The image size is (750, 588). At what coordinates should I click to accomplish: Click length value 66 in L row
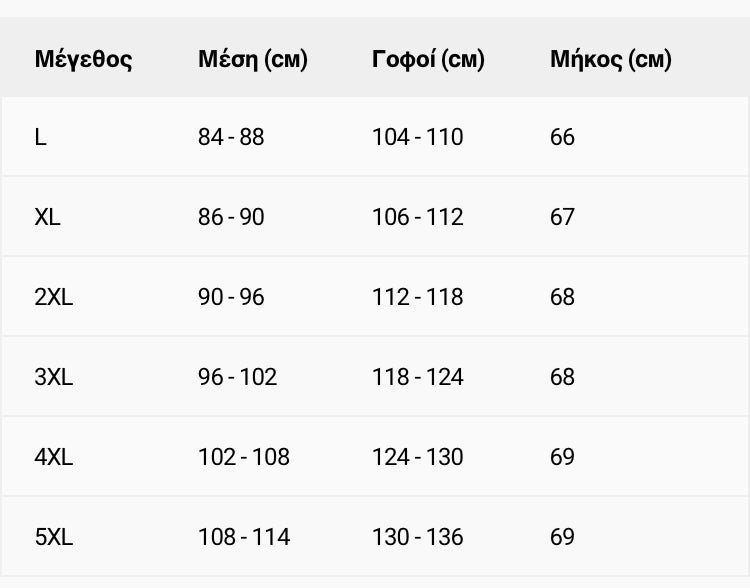click(x=562, y=137)
